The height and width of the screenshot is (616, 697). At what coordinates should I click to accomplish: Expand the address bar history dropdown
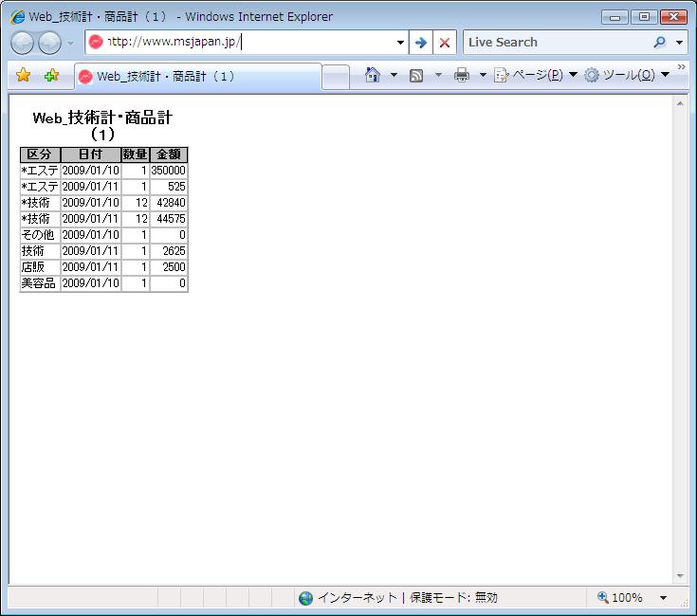coord(400,43)
